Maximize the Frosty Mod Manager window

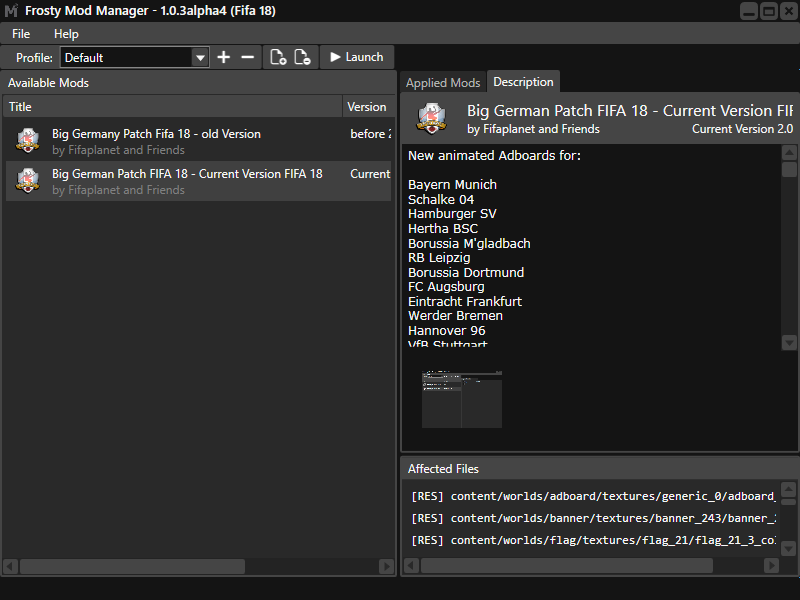769,11
